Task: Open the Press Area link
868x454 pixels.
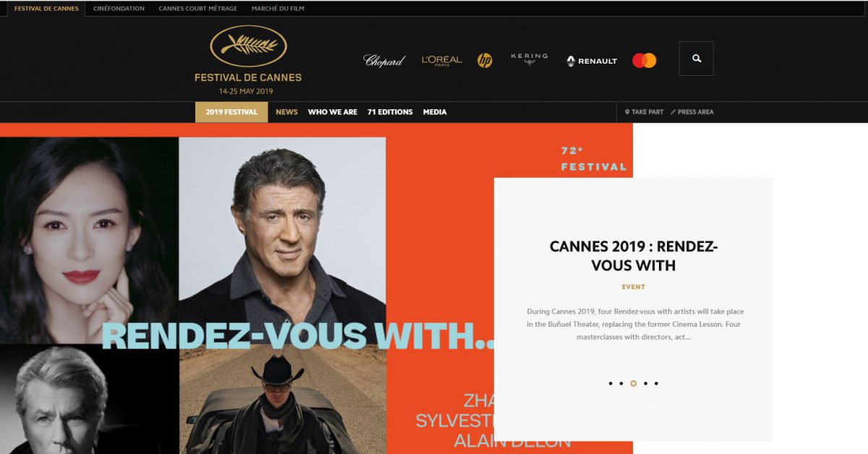Action: click(x=692, y=112)
